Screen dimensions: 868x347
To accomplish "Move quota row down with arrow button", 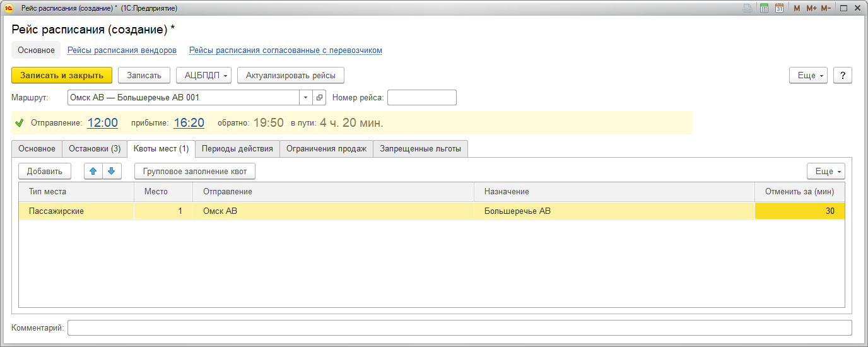I will 111,171.
